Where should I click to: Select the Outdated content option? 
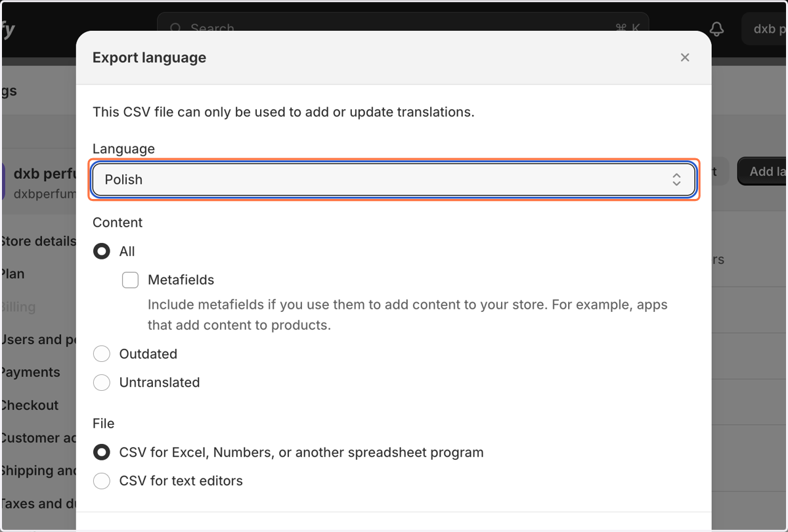coord(102,354)
